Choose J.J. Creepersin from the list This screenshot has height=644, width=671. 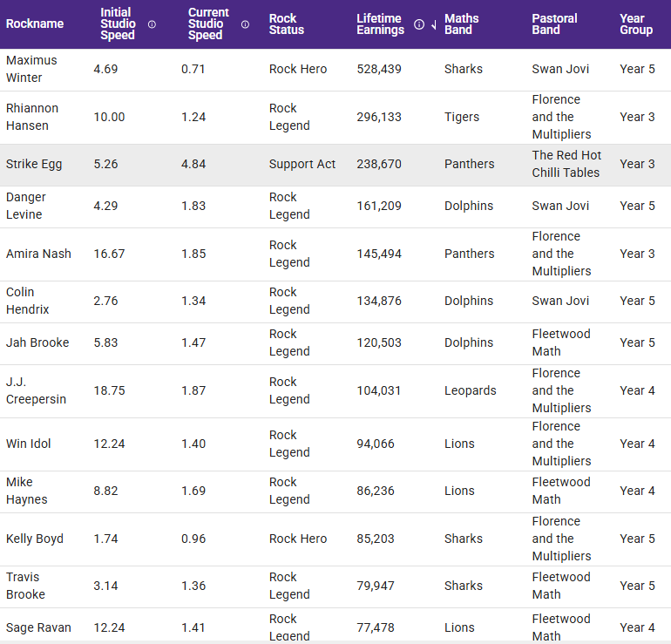click(x=36, y=390)
